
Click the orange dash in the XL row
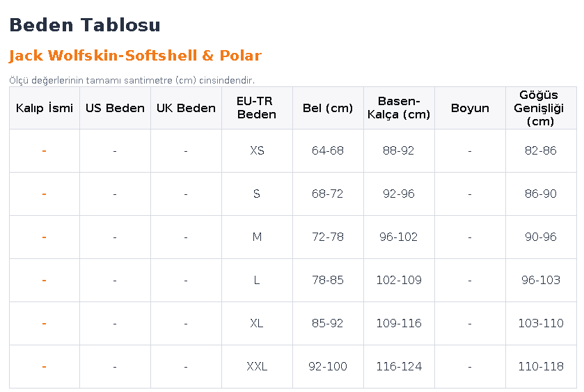click(45, 324)
